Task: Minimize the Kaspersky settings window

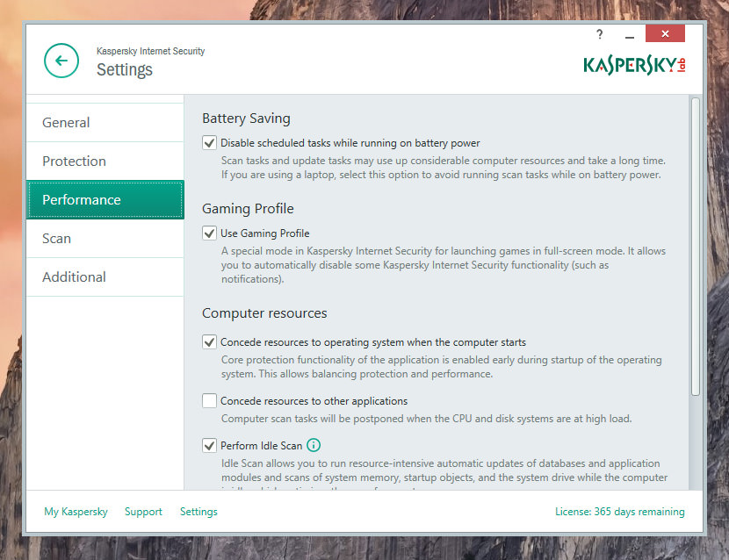Action: (x=630, y=35)
